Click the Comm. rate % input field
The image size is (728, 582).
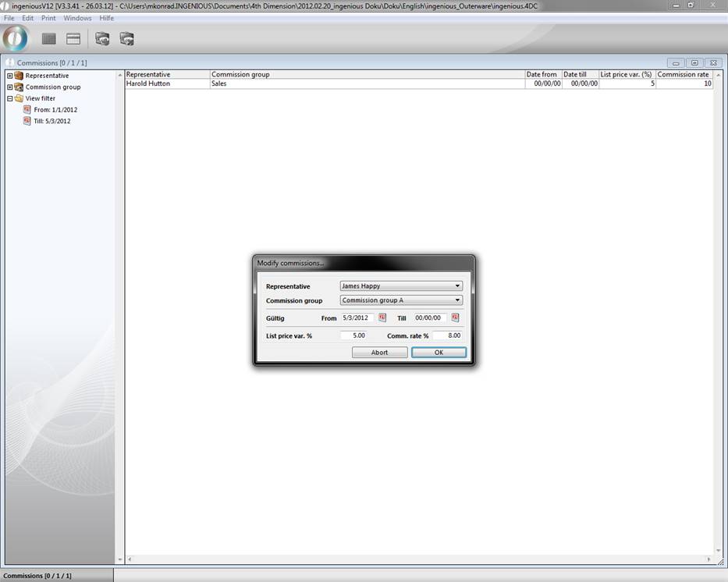(x=447, y=335)
